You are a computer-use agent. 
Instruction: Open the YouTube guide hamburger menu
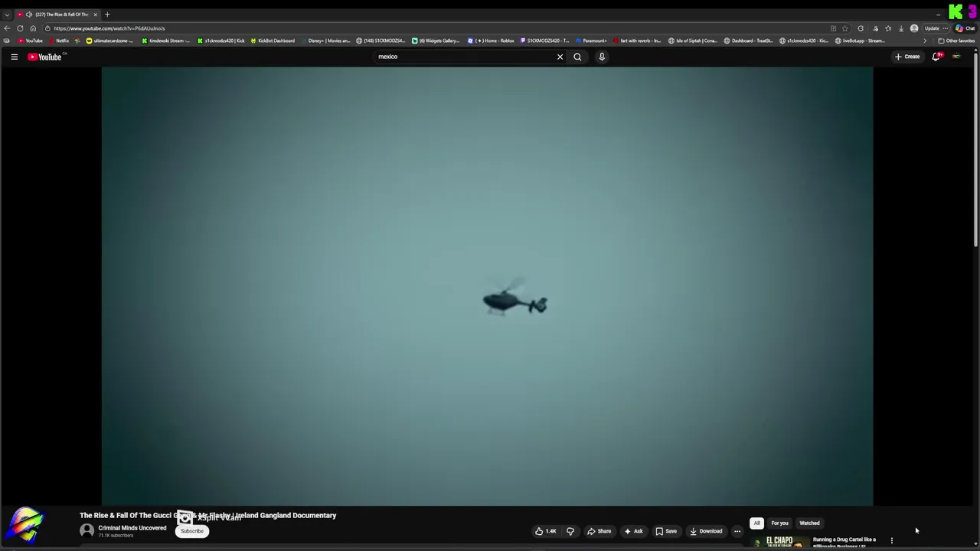pos(14,57)
